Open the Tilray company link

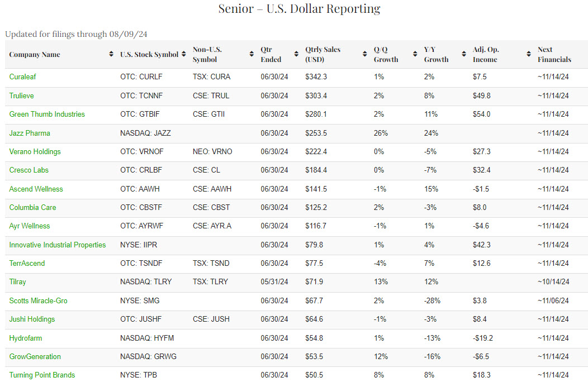coord(17,281)
